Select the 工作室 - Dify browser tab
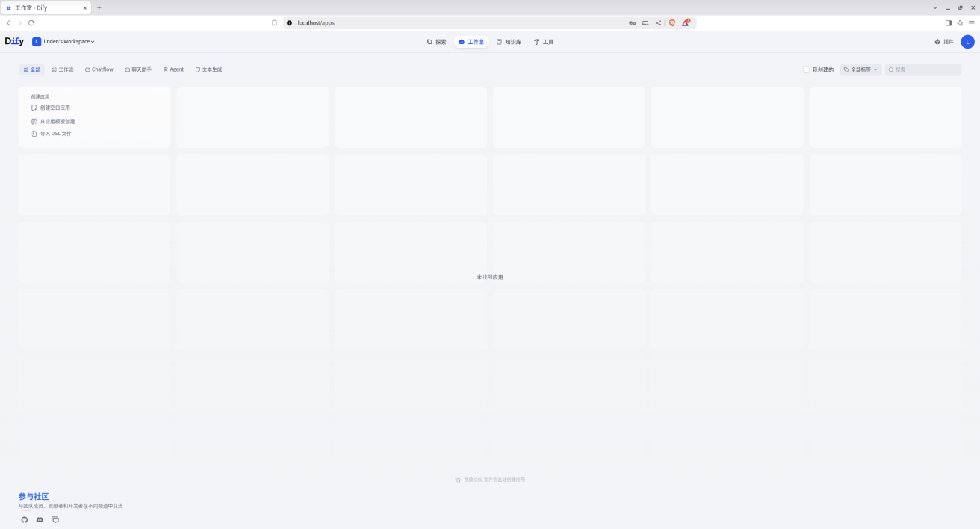The image size is (980, 529). coord(46,7)
